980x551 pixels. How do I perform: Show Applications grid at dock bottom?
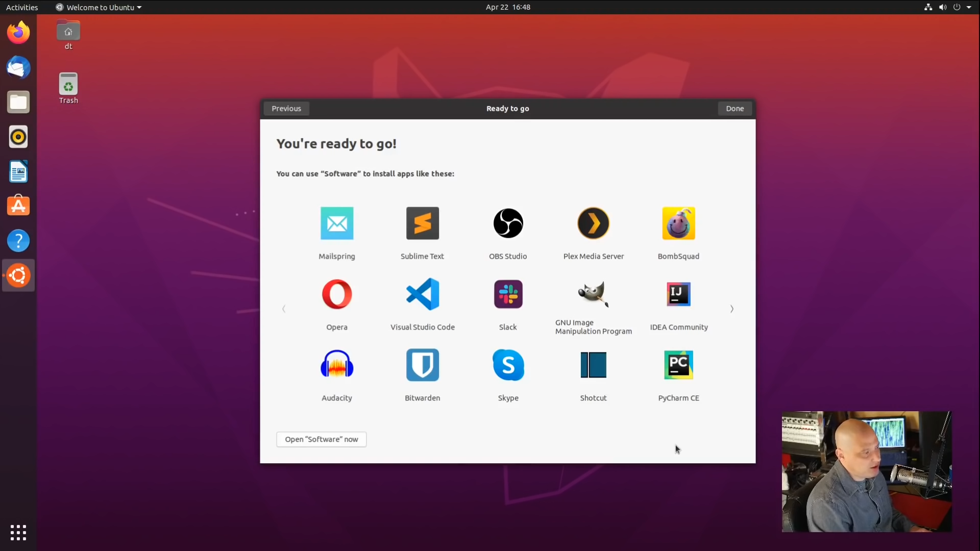(18, 533)
